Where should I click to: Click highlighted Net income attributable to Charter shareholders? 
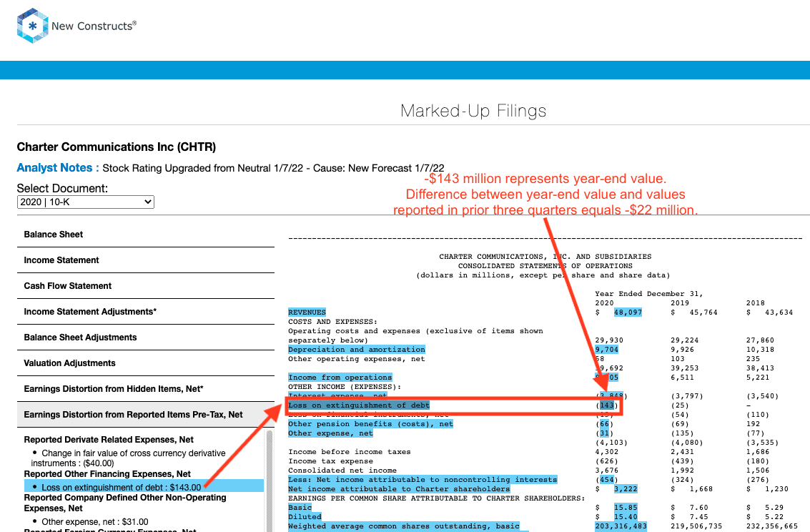point(399,489)
